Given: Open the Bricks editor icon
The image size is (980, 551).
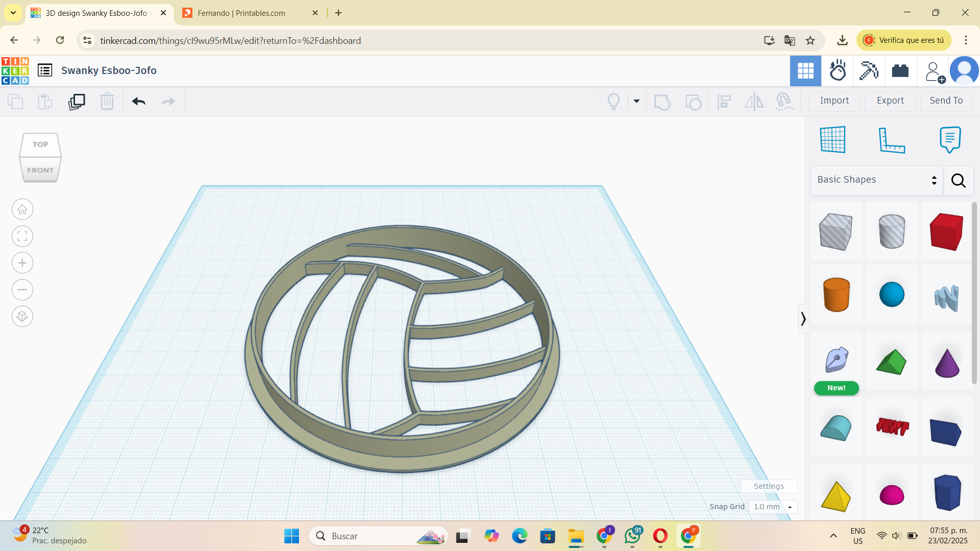Looking at the screenshot, I should pyautogui.click(x=900, y=70).
